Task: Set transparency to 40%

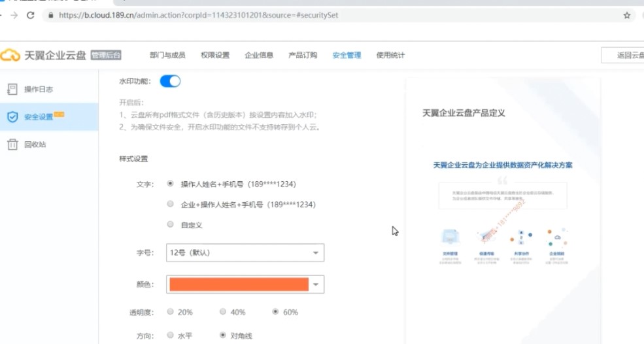Action: click(x=222, y=312)
